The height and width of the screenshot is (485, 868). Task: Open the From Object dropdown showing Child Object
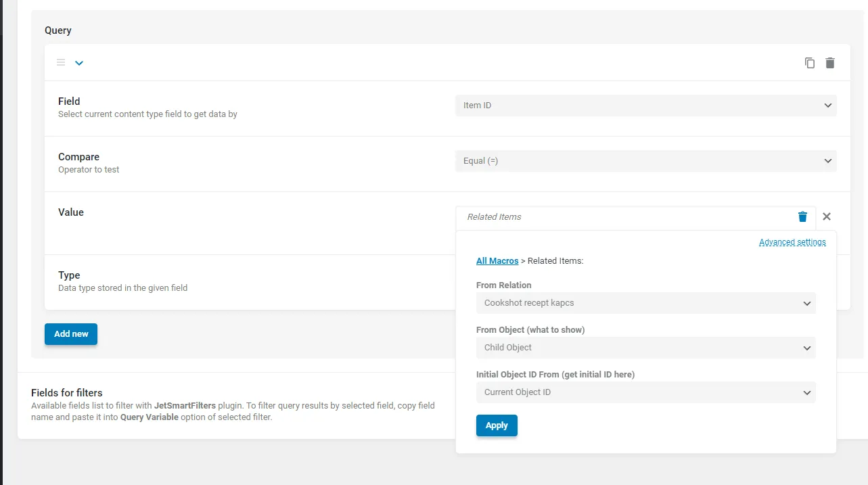pos(646,348)
